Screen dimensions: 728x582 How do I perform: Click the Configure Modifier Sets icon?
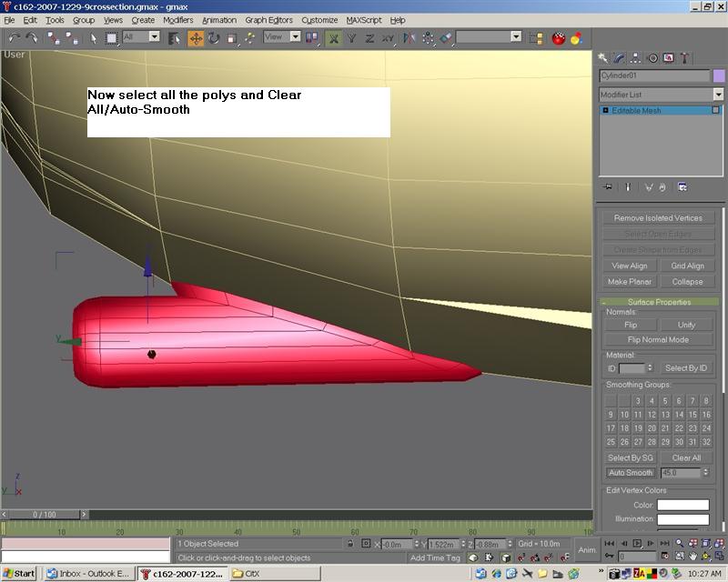[682, 187]
